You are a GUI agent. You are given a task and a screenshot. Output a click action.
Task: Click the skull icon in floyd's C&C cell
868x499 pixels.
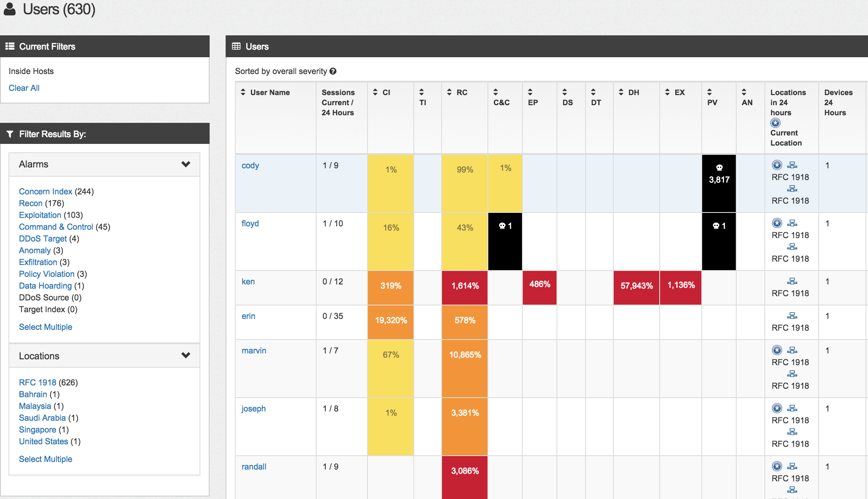(502, 226)
